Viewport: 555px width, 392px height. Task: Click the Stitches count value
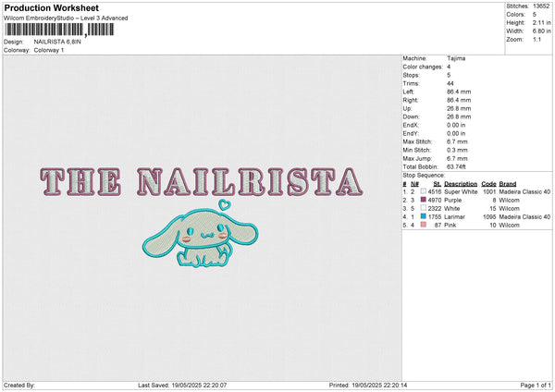click(x=541, y=6)
